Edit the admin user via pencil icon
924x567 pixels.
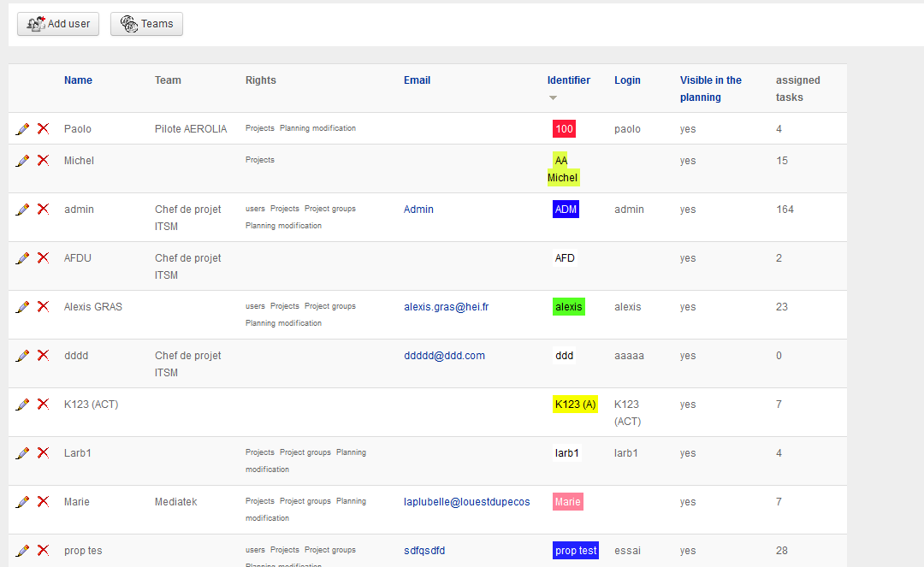point(22,210)
